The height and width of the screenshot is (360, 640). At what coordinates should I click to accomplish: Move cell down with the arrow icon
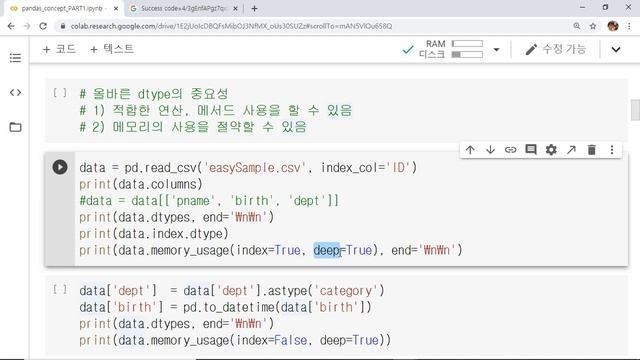point(490,150)
